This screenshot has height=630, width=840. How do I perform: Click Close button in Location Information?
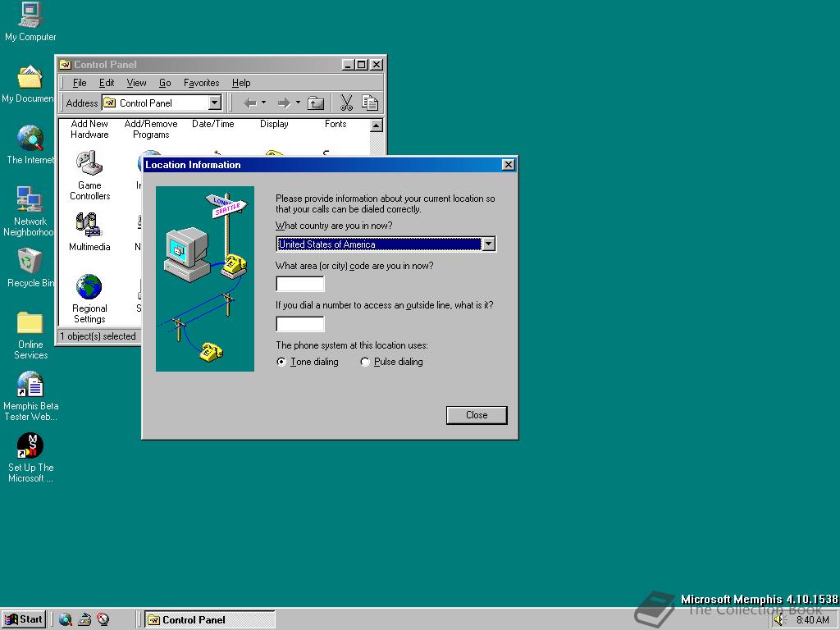tap(477, 415)
